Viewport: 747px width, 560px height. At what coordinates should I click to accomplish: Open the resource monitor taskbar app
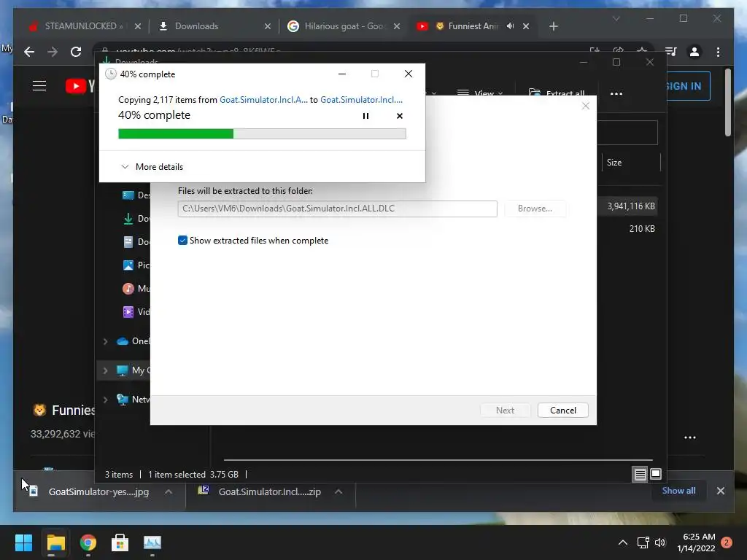[x=152, y=542]
